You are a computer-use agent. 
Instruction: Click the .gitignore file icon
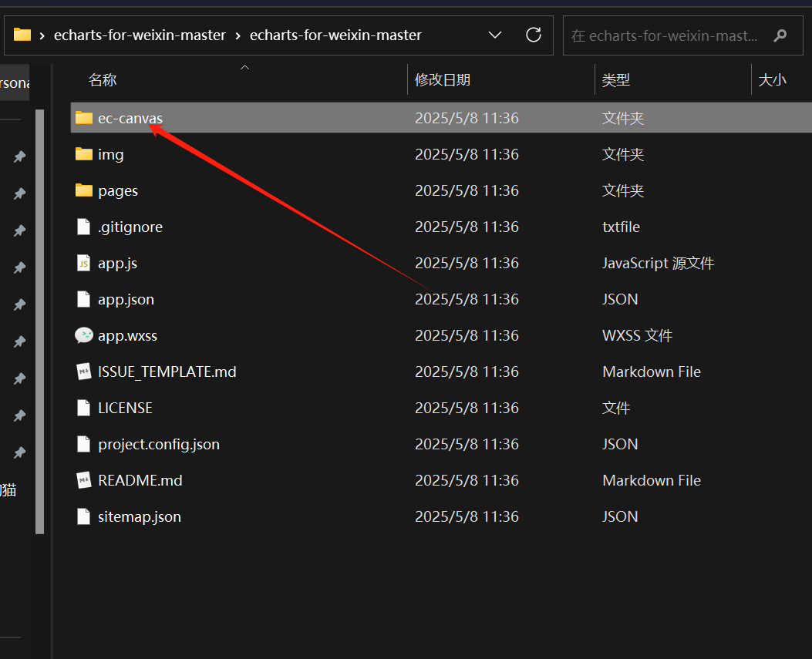coord(83,227)
